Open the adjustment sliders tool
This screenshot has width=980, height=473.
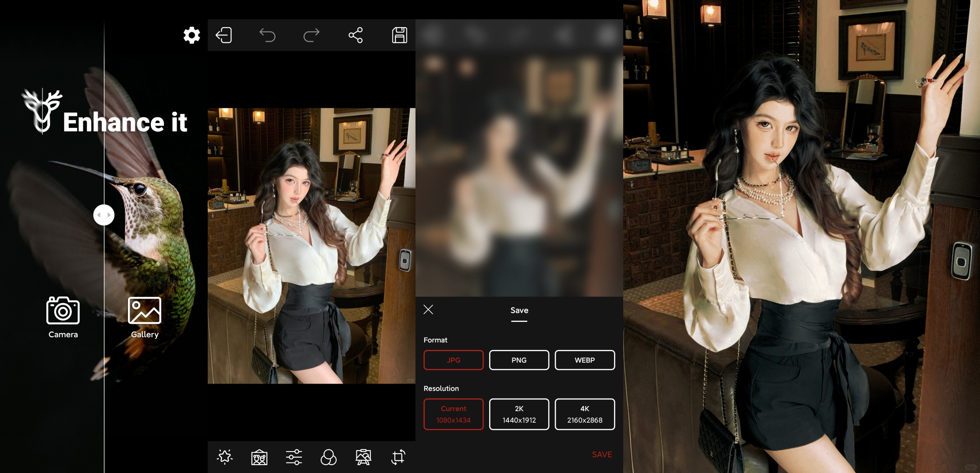pyautogui.click(x=294, y=457)
